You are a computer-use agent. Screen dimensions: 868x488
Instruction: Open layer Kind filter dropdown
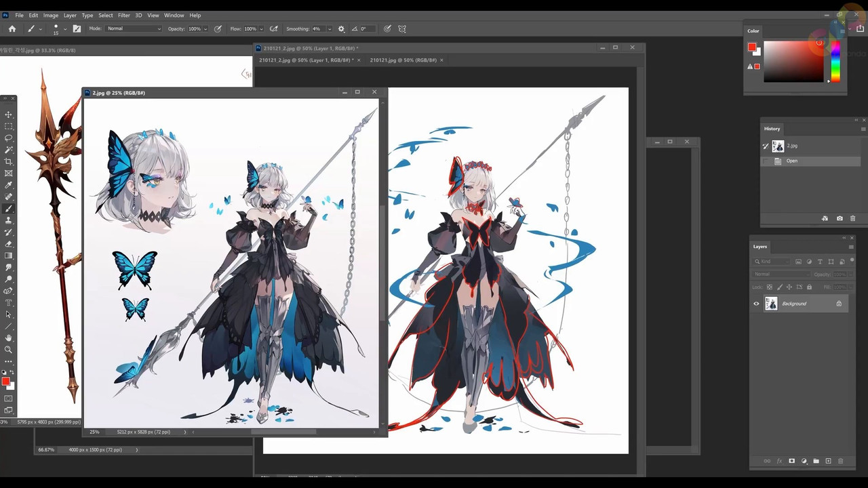point(772,262)
